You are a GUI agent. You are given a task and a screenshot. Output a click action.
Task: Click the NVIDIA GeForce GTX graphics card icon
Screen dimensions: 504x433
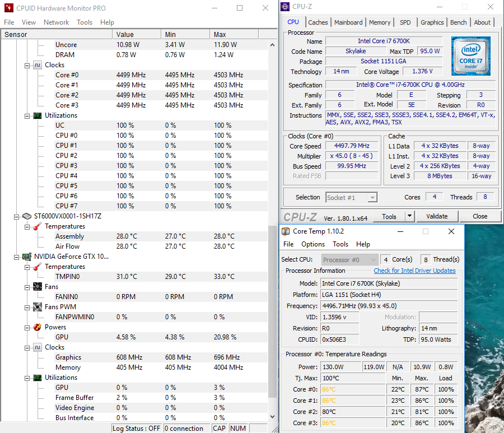[x=27, y=257]
